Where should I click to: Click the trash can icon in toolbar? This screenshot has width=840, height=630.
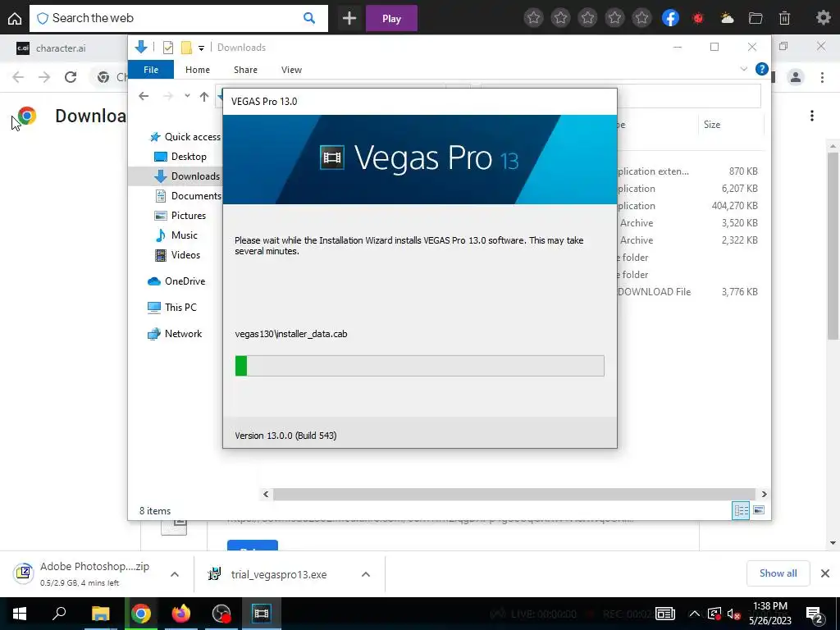tap(784, 18)
